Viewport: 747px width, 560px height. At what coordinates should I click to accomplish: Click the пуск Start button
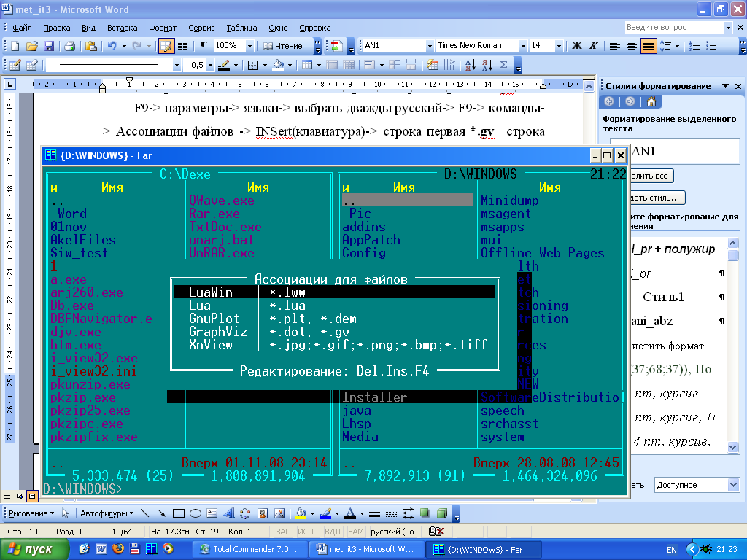[34, 550]
